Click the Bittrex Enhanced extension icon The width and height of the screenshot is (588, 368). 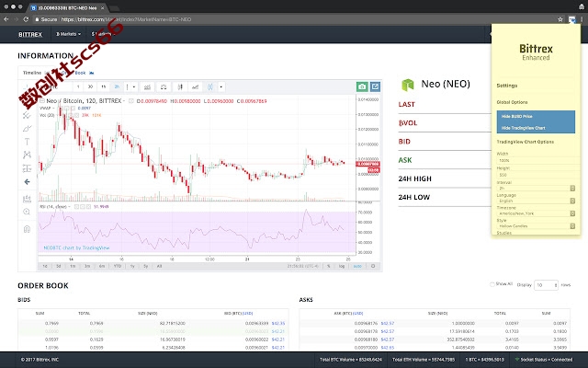(x=571, y=19)
